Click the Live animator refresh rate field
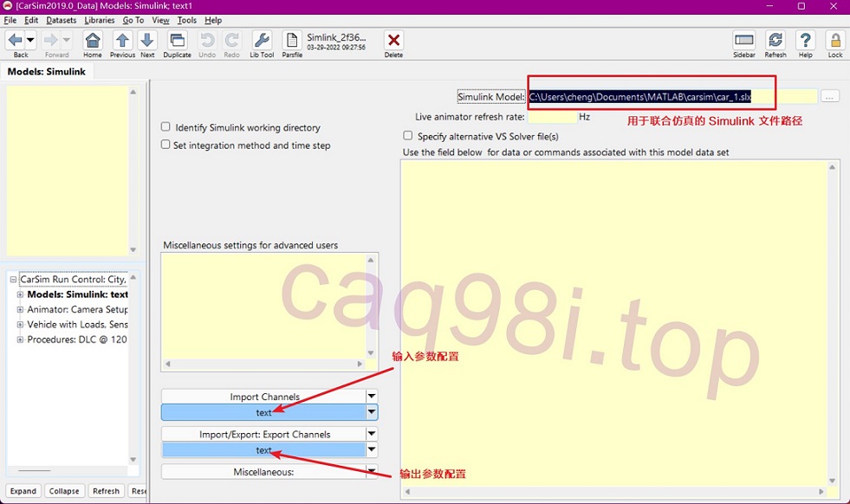Image resolution: width=850 pixels, height=504 pixels. coord(553,117)
